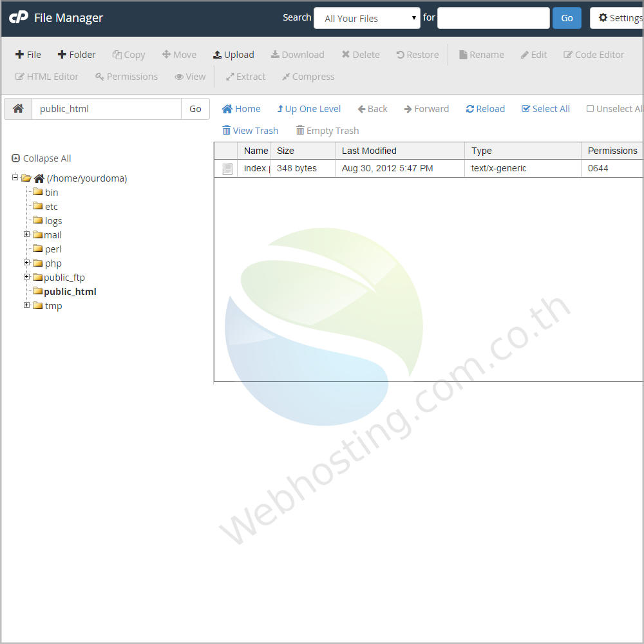
Task: Expand the mail folder in the tree
Action: tap(26, 234)
